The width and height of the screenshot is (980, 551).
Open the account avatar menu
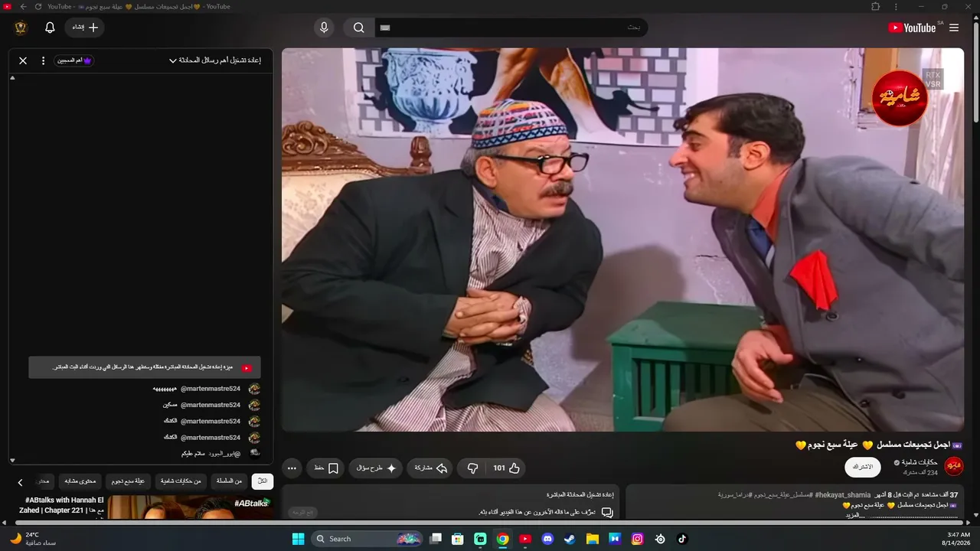pos(21,28)
